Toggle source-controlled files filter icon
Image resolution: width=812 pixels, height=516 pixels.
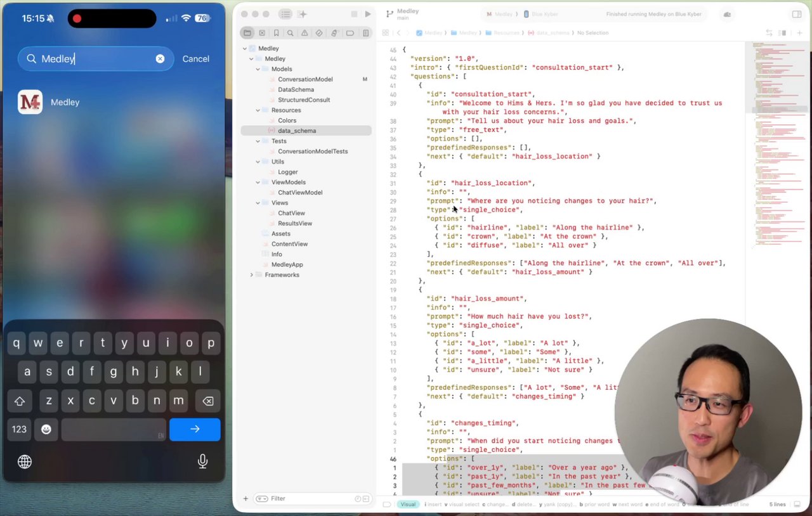pos(366,499)
